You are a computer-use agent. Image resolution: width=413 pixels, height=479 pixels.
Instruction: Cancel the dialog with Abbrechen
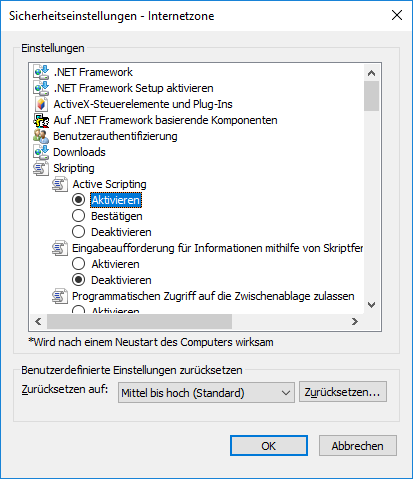(358, 446)
